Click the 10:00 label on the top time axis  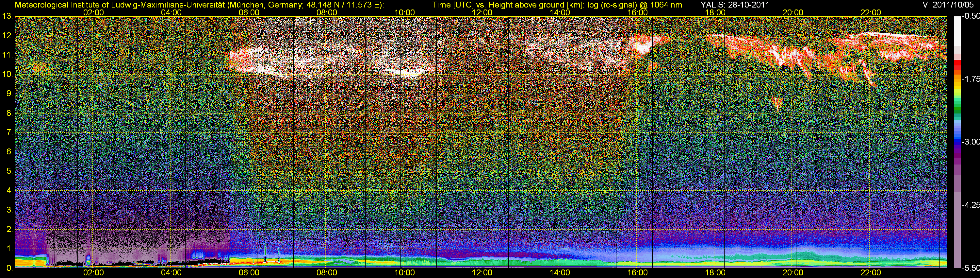(404, 12)
